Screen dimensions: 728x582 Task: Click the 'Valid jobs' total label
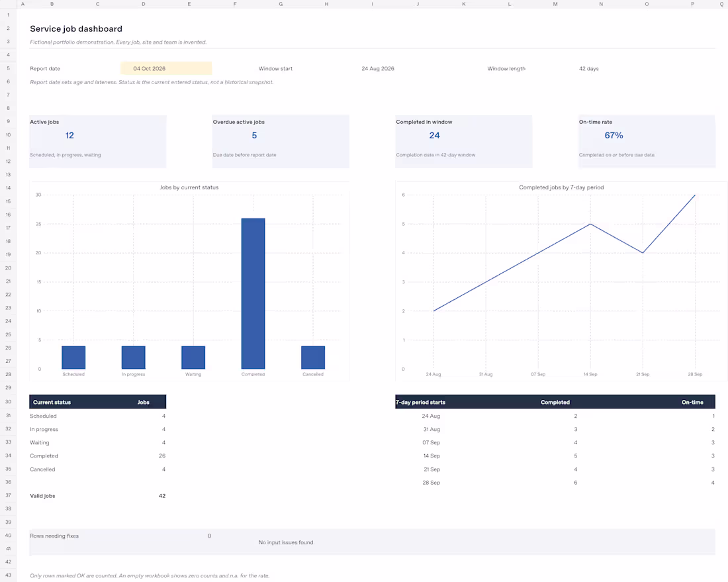click(42, 496)
